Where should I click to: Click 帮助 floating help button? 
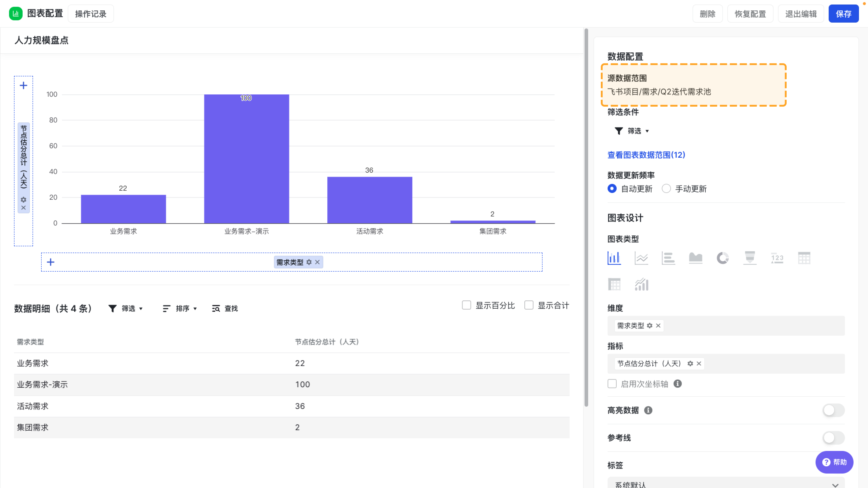[x=834, y=462]
